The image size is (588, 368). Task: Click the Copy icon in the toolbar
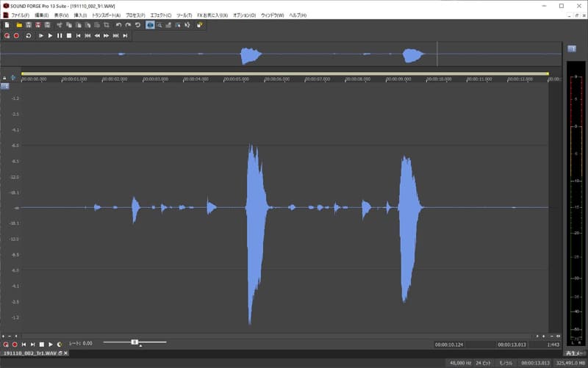[69, 25]
